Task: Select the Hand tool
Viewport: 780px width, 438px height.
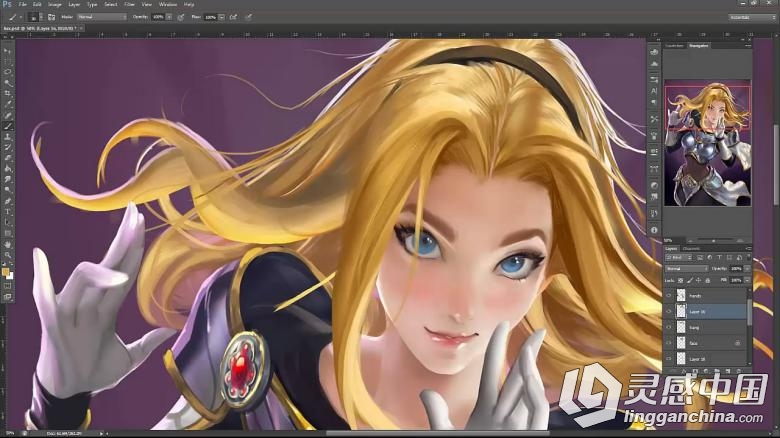Action: (x=7, y=244)
